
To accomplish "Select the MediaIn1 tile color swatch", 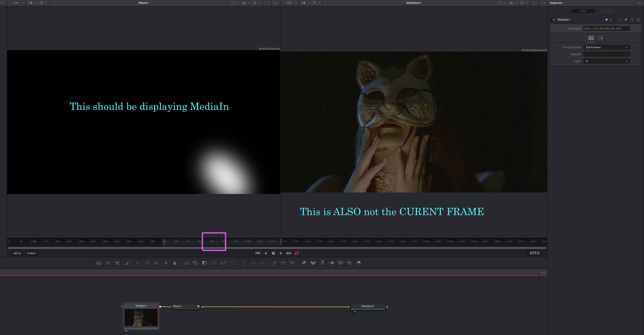I will [x=607, y=20].
